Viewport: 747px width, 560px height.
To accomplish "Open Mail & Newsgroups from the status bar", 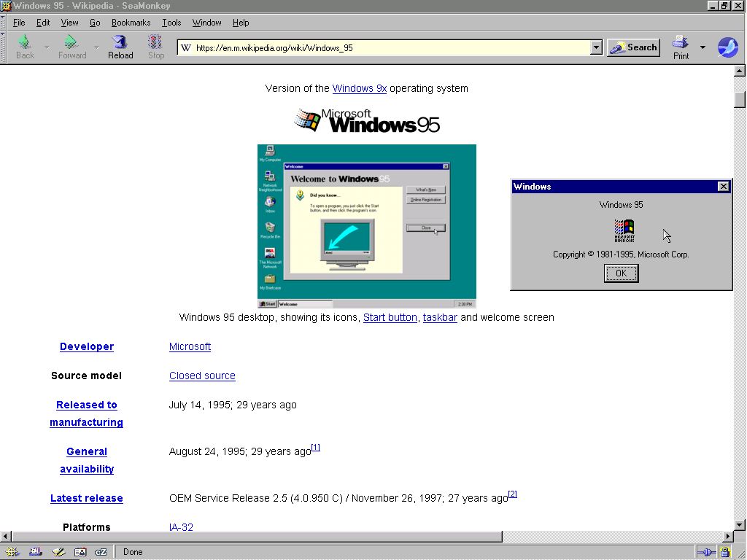I will tap(35, 552).
